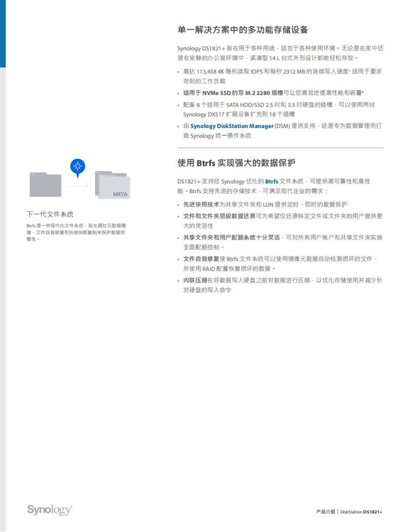Open the Synology DiskStation Manager link
The height and width of the screenshot is (532, 411).
tap(232, 126)
